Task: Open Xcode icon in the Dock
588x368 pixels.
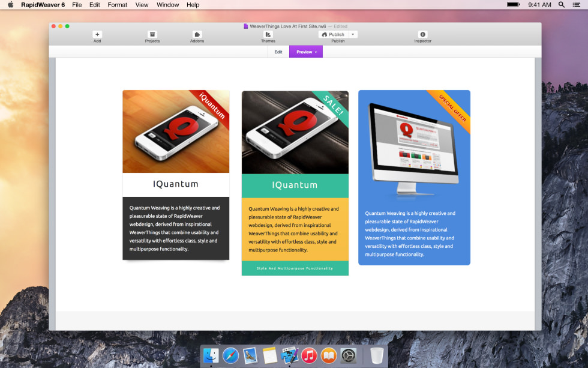Action: (289, 355)
